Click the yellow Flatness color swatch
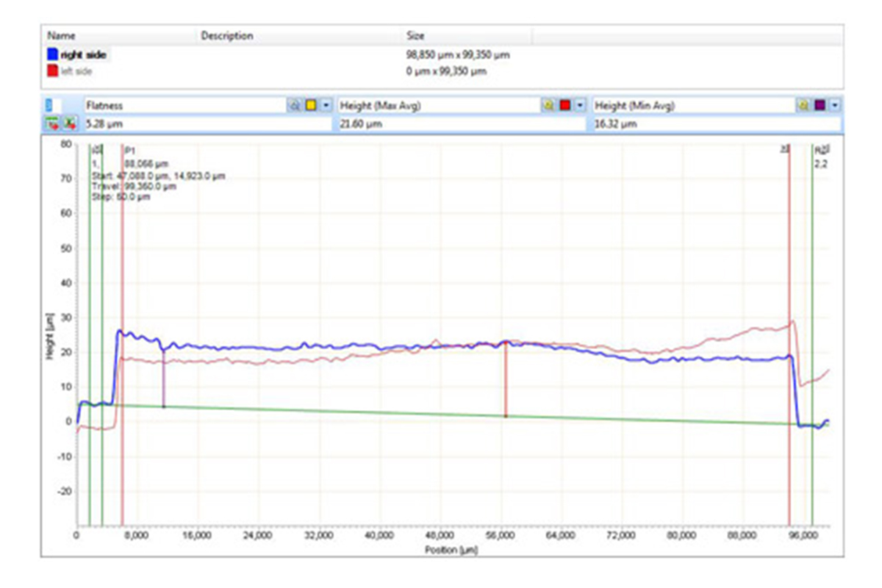 (x=310, y=106)
